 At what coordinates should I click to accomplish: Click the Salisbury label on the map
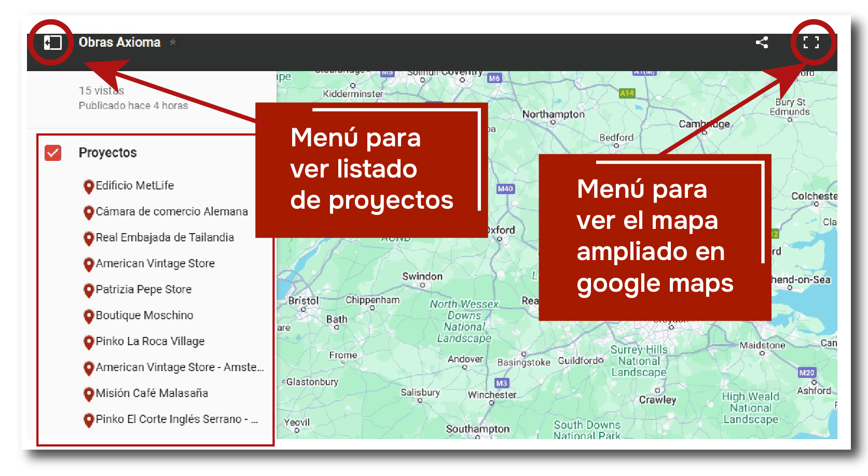click(420, 392)
